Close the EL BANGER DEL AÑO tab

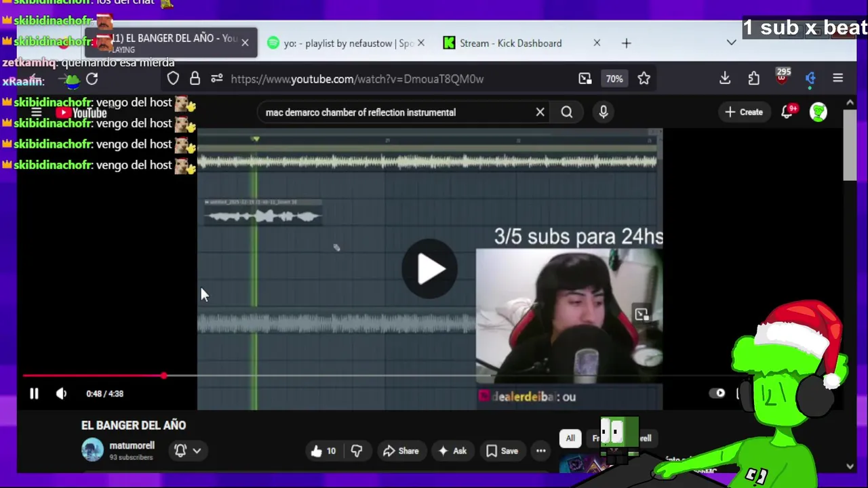point(245,43)
